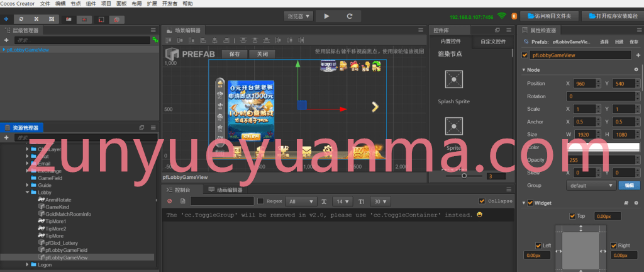Click the white Color swatch
The image size is (644, 272).
pos(603,147)
